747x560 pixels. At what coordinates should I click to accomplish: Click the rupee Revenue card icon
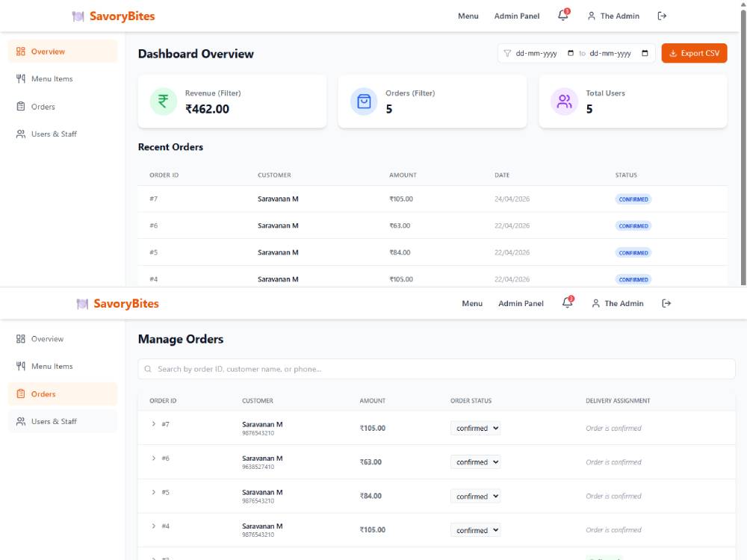[x=164, y=101]
